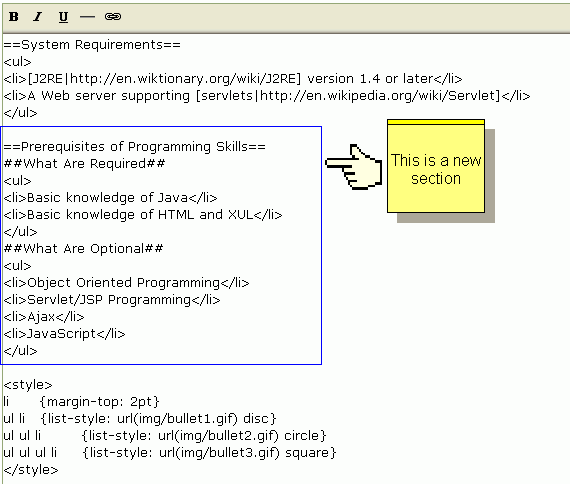Insert a horizontal rule with the line icon
The image size is (570, 484).
pos(87,17)
